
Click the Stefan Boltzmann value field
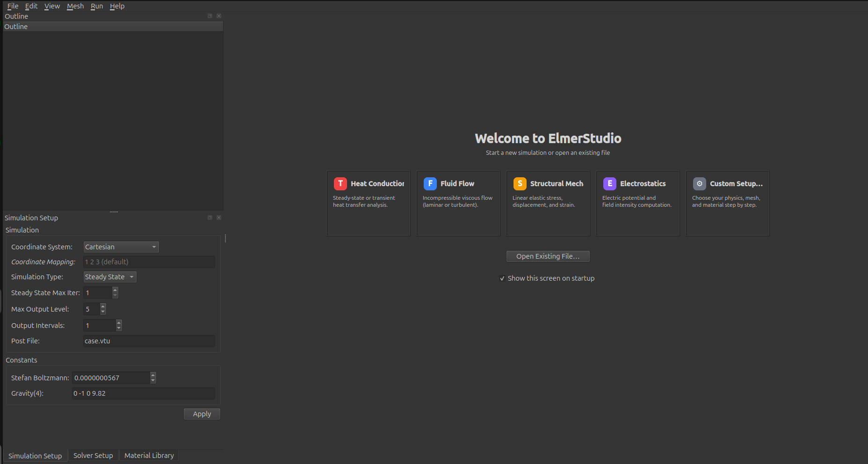pos(111,378)
